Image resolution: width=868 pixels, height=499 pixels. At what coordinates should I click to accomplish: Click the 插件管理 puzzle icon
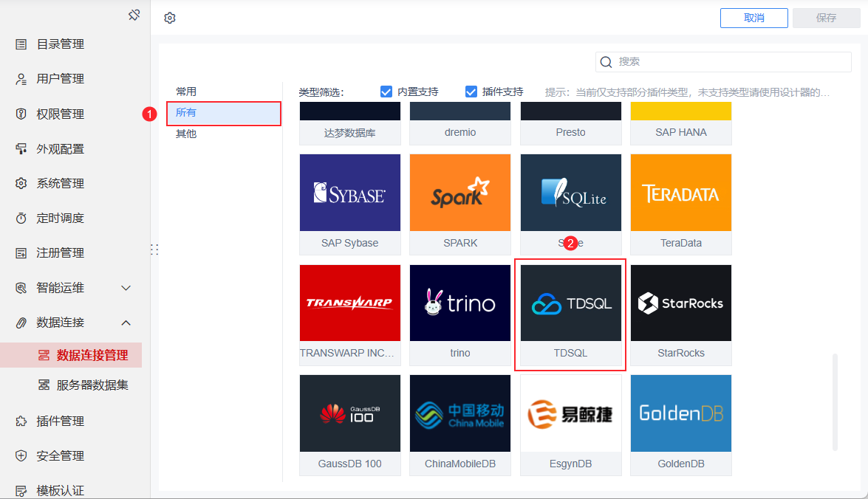pyautogui.click(x=21, y=421)
